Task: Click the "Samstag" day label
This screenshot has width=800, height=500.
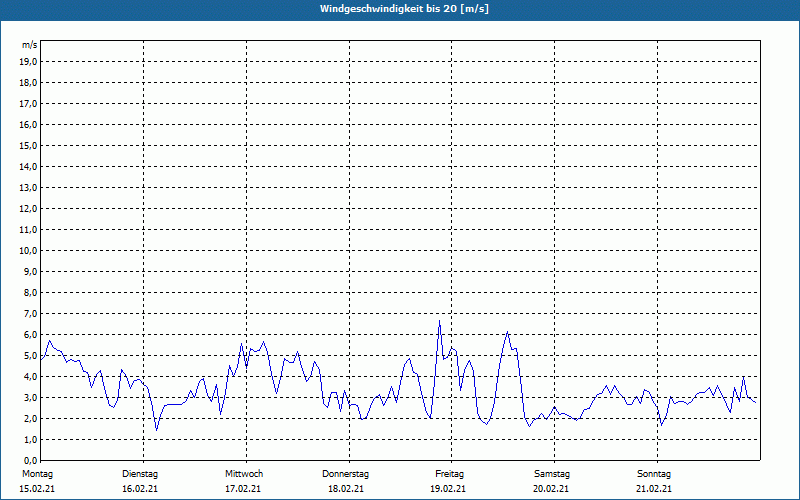Action: pyautogui.click(x=552, y=474)
